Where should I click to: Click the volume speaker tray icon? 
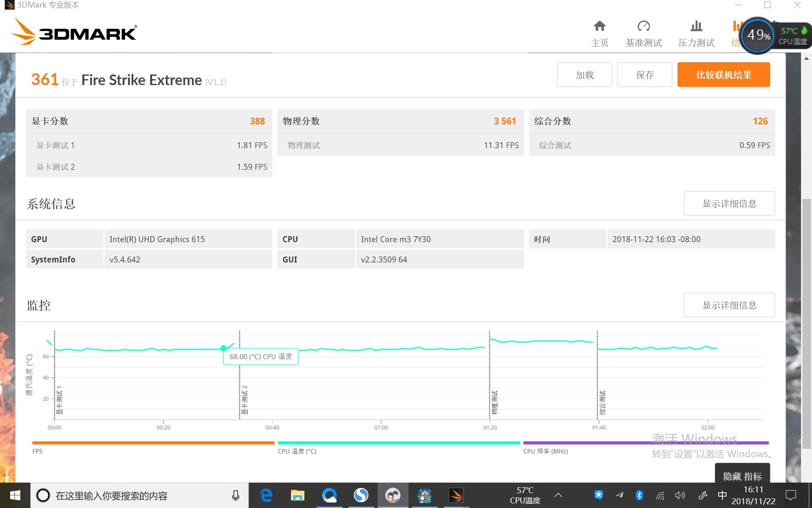tap(680, 495)
